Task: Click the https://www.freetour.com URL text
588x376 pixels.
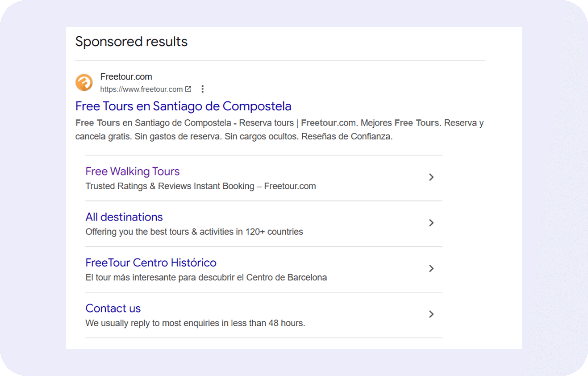Action: [x=141, y=89]
